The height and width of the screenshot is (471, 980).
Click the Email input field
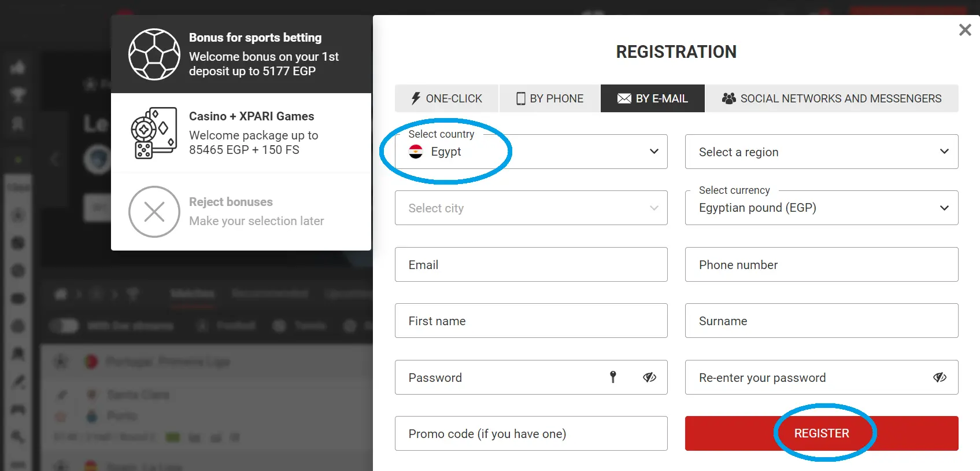(531, 264)
